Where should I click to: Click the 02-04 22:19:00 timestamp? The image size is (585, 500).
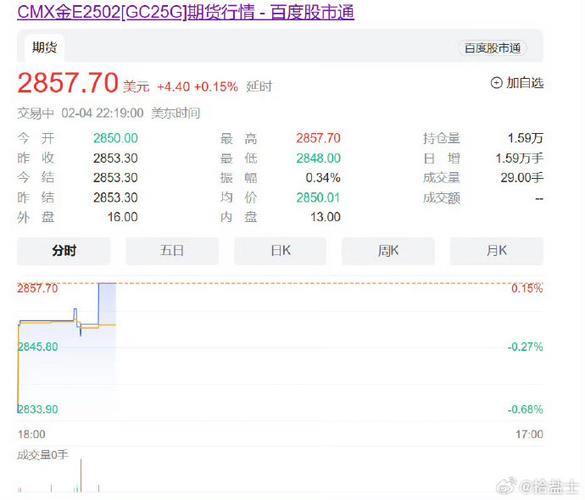[103, 113]
